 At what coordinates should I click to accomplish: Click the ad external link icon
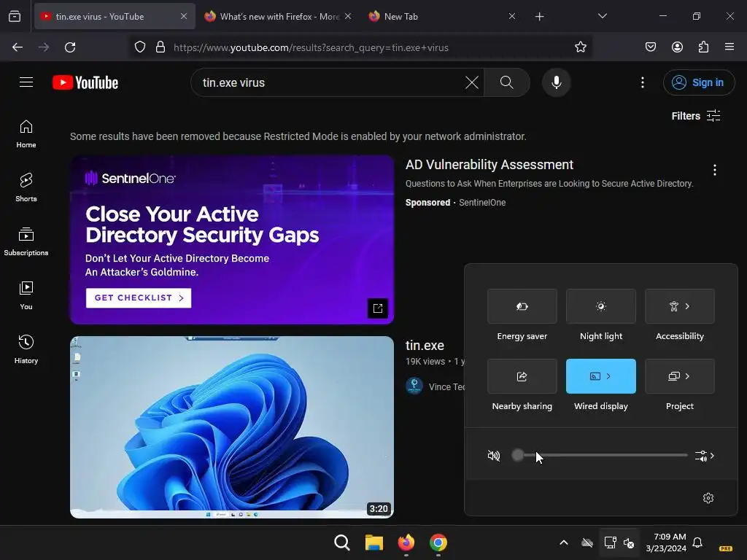[378, 308]
